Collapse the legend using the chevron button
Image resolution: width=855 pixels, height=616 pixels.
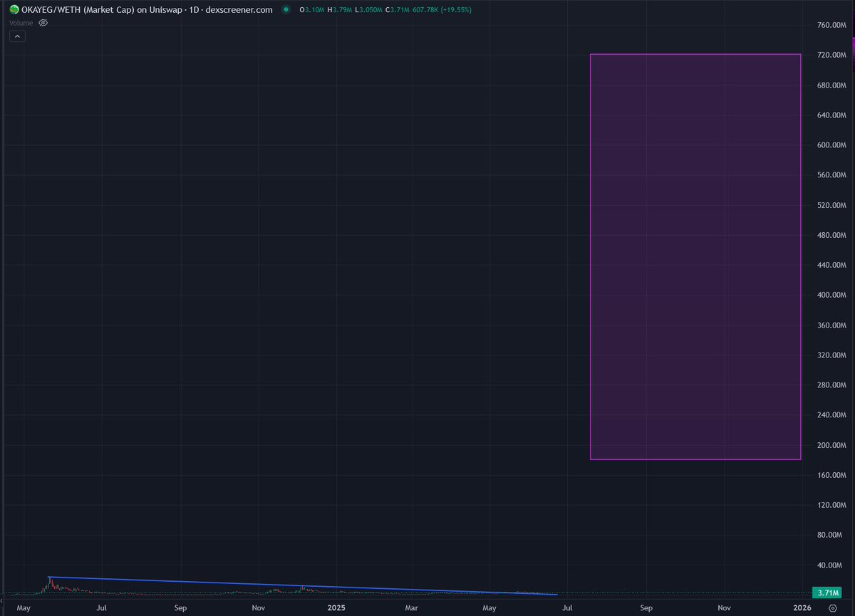17,36
